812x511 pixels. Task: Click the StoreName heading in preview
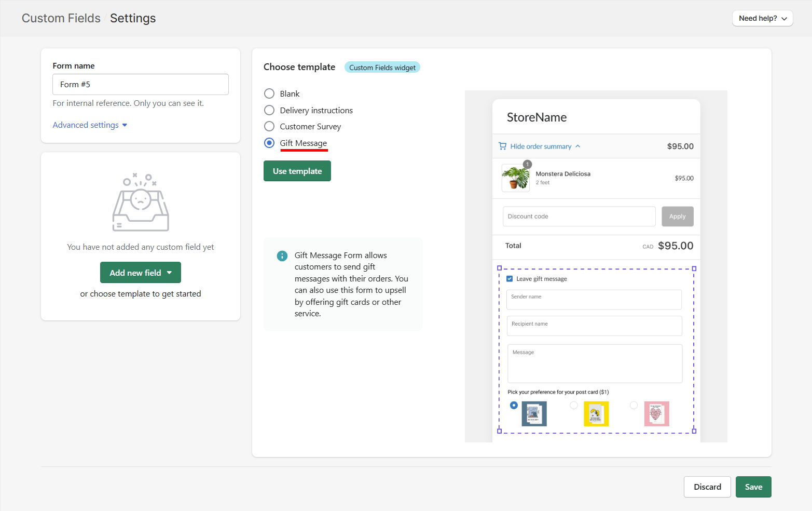536,117
